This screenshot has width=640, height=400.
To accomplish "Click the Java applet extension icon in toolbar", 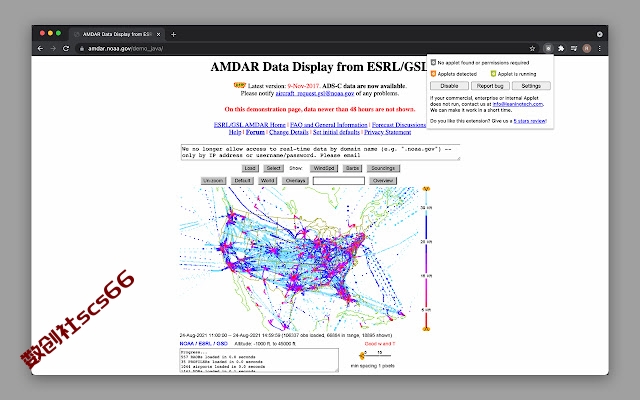I will click(548, 48).
